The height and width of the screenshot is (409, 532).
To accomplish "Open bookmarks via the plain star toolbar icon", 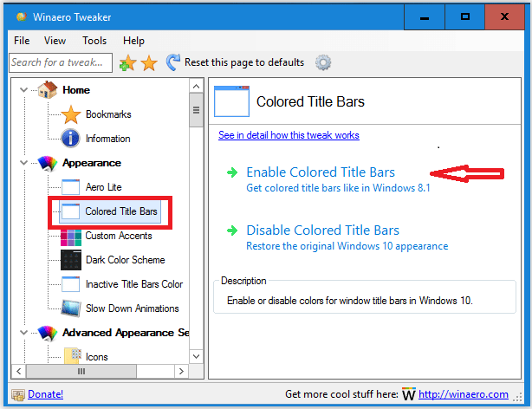I will tap(149, 62).
